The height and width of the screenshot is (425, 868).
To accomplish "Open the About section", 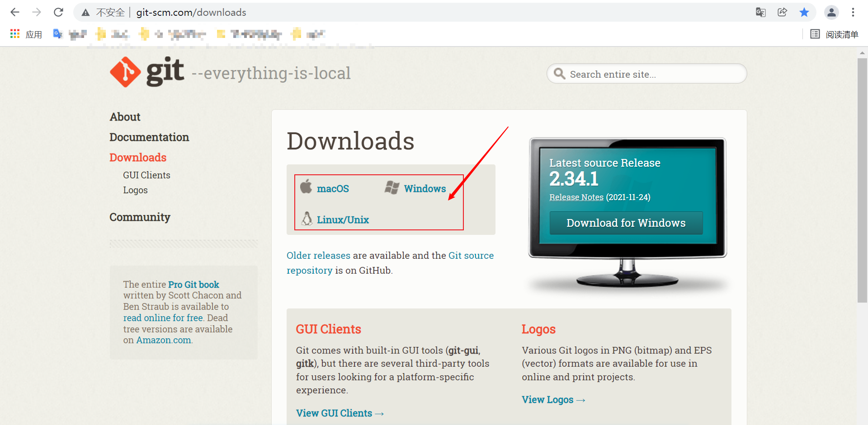I will 125,117.
